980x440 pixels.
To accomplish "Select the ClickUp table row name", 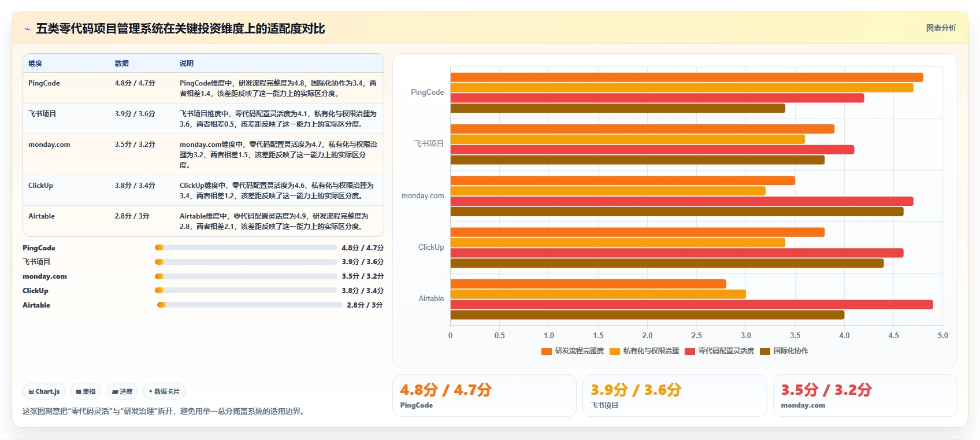I will pyautogui.click(x=40, y=186).
